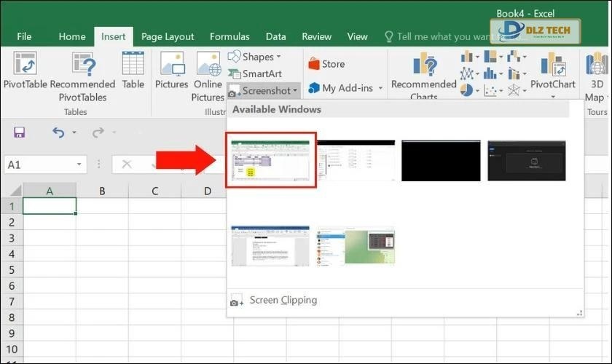Select the Excel window thumbnail

click(x=270, y=160)
